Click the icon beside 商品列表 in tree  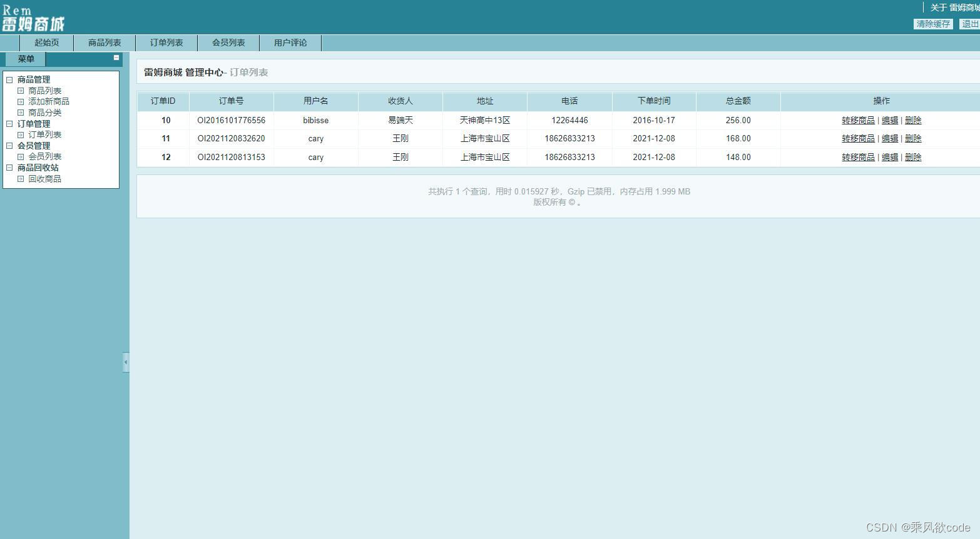(x=21, y=91)
